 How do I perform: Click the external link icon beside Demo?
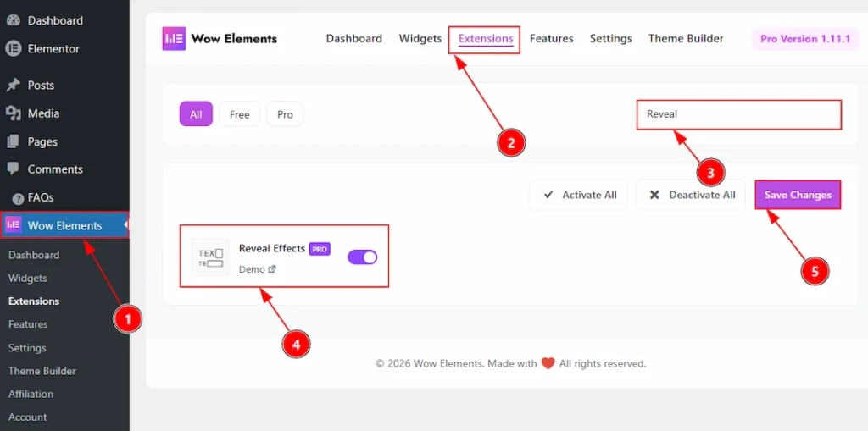point(272,269)
